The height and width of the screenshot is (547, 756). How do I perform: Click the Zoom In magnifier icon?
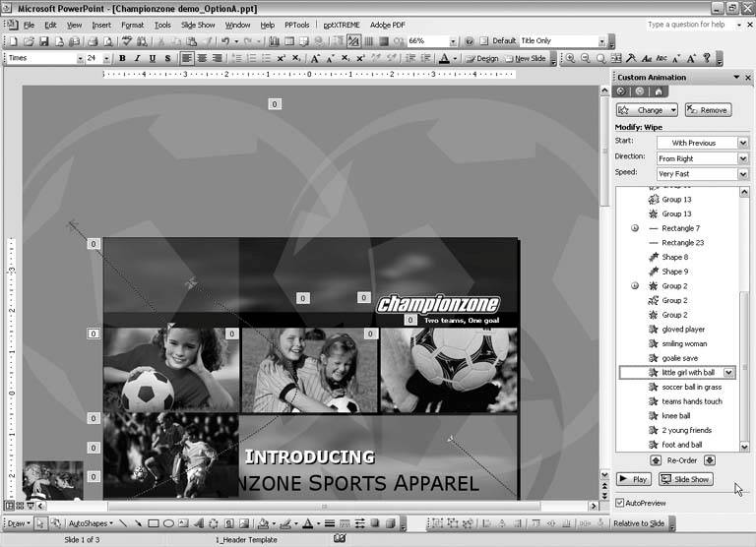point(570,58)
